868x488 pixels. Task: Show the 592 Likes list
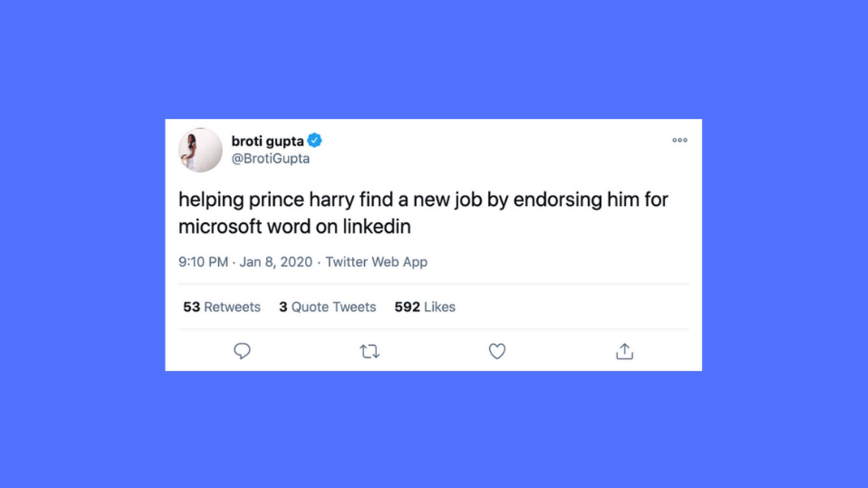(x=425, y=307)
